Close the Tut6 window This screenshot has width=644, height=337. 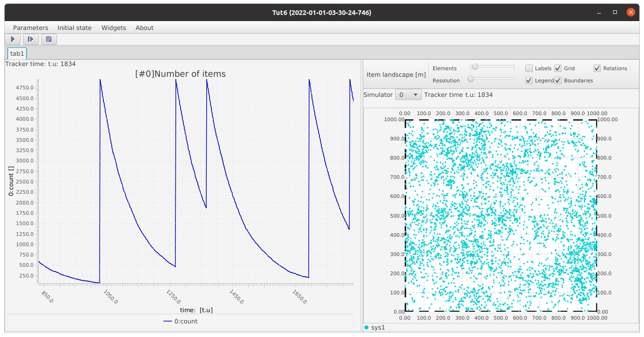630,13
